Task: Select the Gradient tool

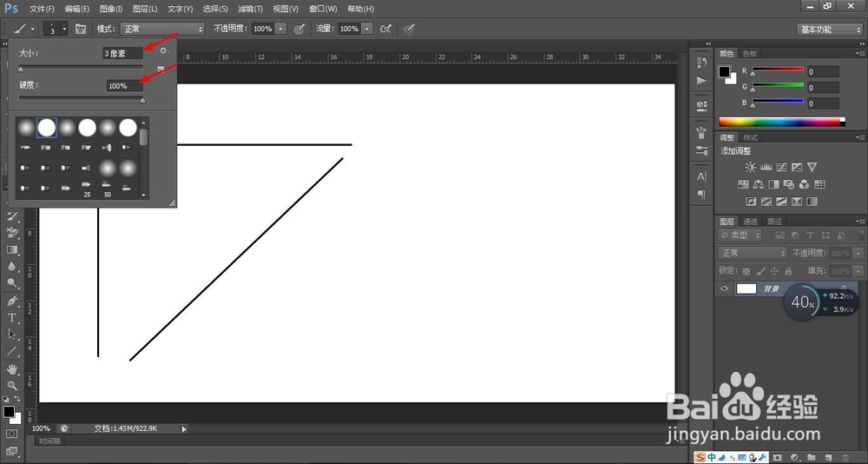Action: [x=12, y=250]
